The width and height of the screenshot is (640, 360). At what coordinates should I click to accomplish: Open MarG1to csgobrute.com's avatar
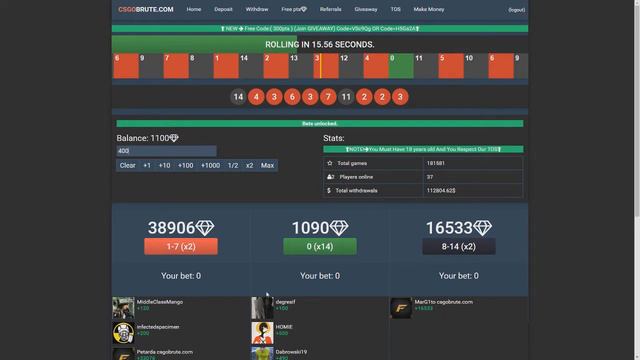pos(401,308)
